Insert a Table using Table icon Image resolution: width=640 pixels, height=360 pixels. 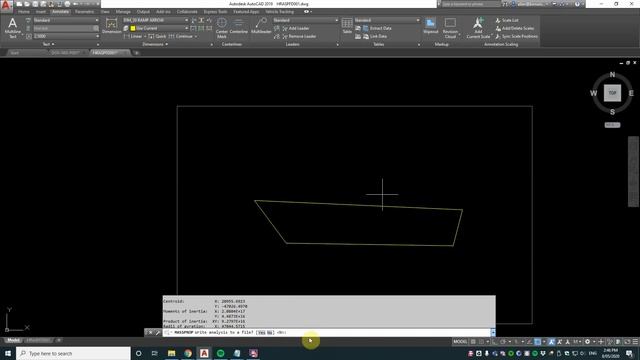pos(347,26)
